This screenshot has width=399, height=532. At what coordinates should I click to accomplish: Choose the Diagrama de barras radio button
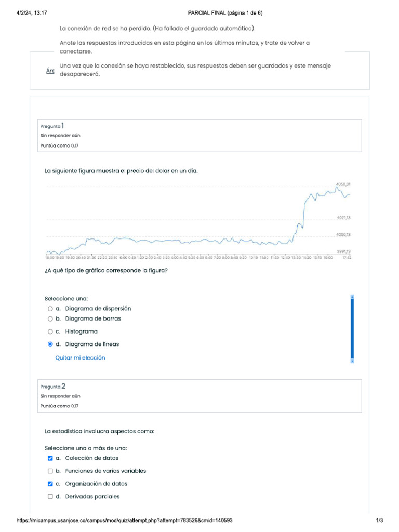(50, 318)
